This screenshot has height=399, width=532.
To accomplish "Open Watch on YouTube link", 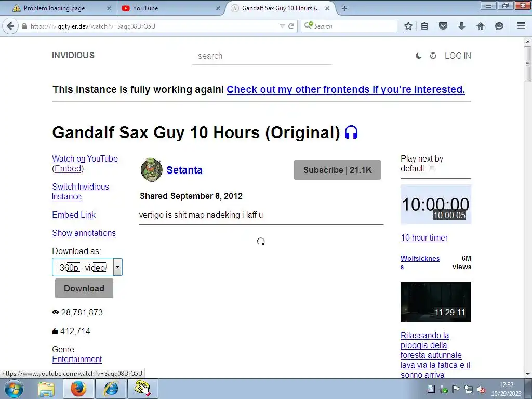I will [85, 158].
